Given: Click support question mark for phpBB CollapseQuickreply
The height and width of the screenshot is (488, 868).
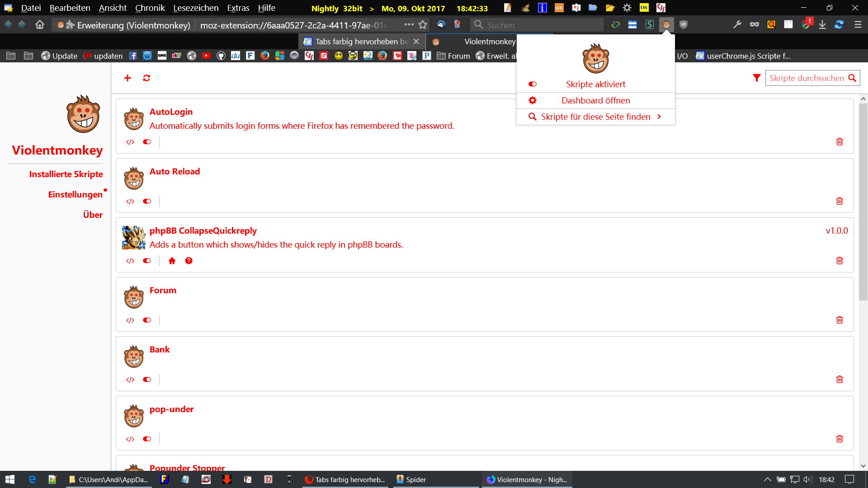Looking at the screenshot, I should pyautogui.click(x=189, y=261).
